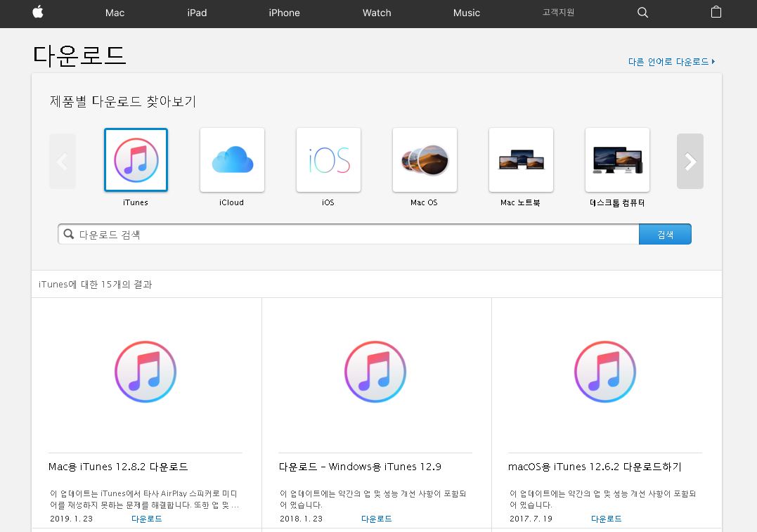
Task: Show more products with right carousel arrow
Action: (x=690, y=161)
